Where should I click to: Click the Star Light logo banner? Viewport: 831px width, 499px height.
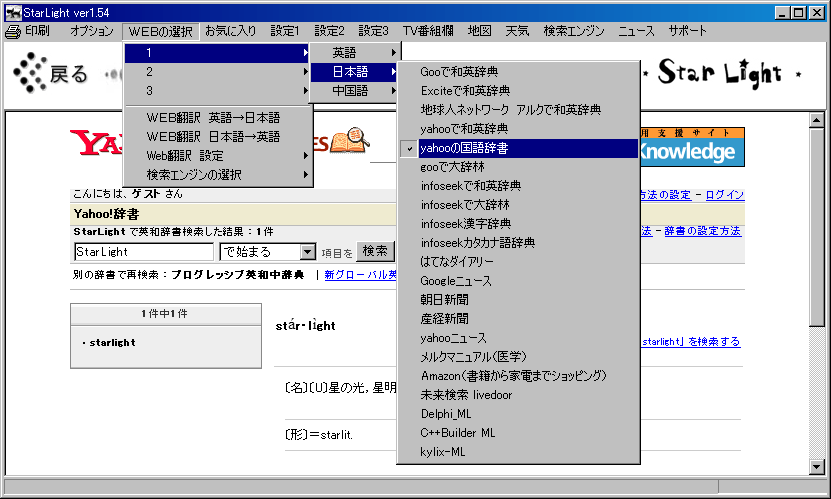(x=721, y=74)
